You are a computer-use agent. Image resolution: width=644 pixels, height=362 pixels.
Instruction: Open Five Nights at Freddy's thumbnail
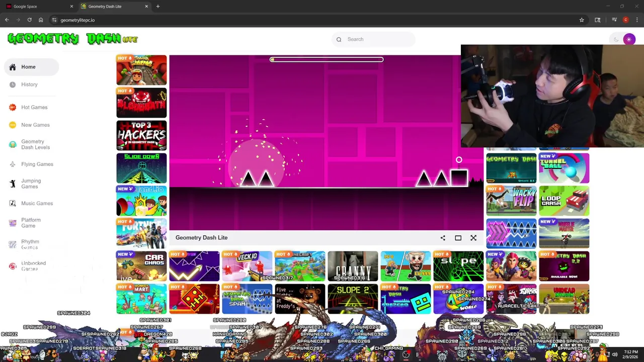[x=300, y=299]
